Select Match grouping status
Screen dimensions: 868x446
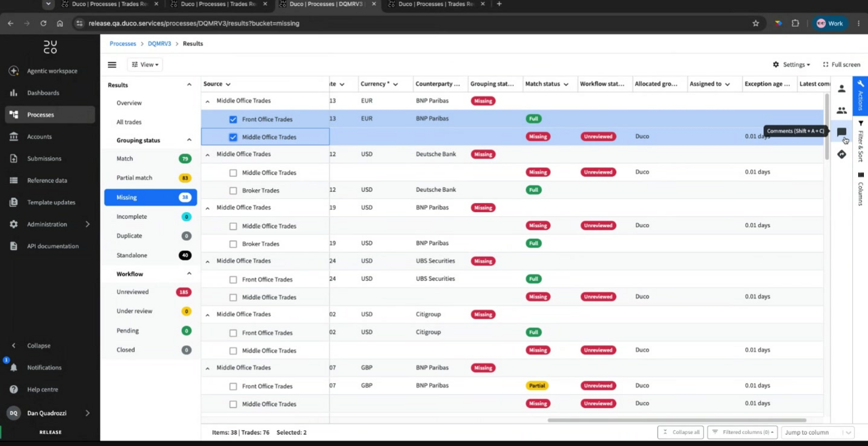click(151, 159)
